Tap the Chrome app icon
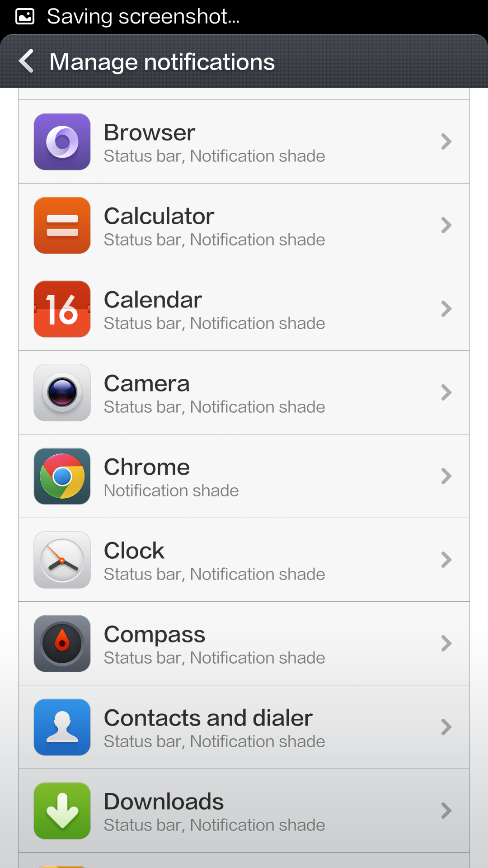Screen dimensions: 488x868 point(62,476)
